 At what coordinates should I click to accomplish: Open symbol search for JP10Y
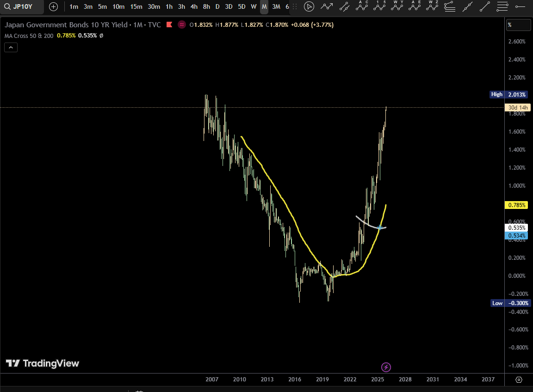click(22, 6)
